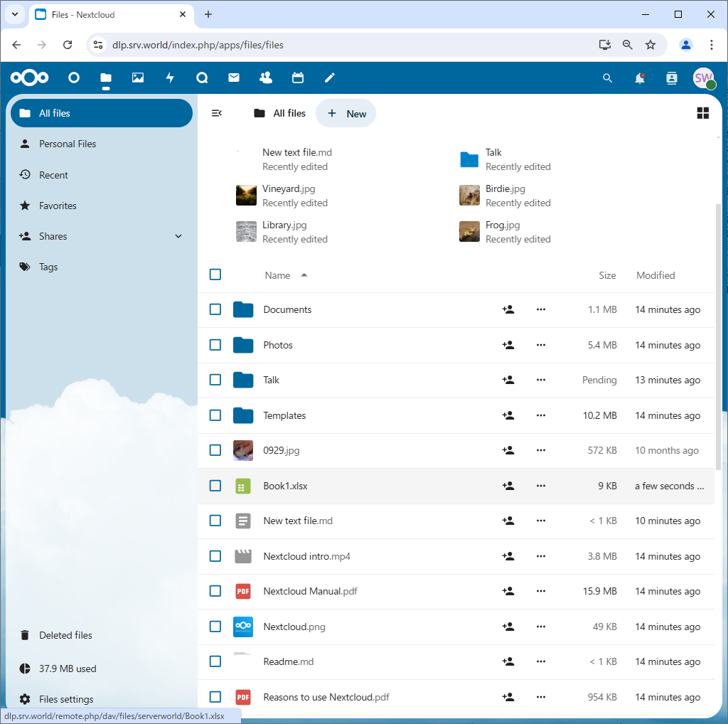The width and height of the screenshot is (728, 724).
Task: Check the box for Book1.xlsx
Action: coord(215,486)
